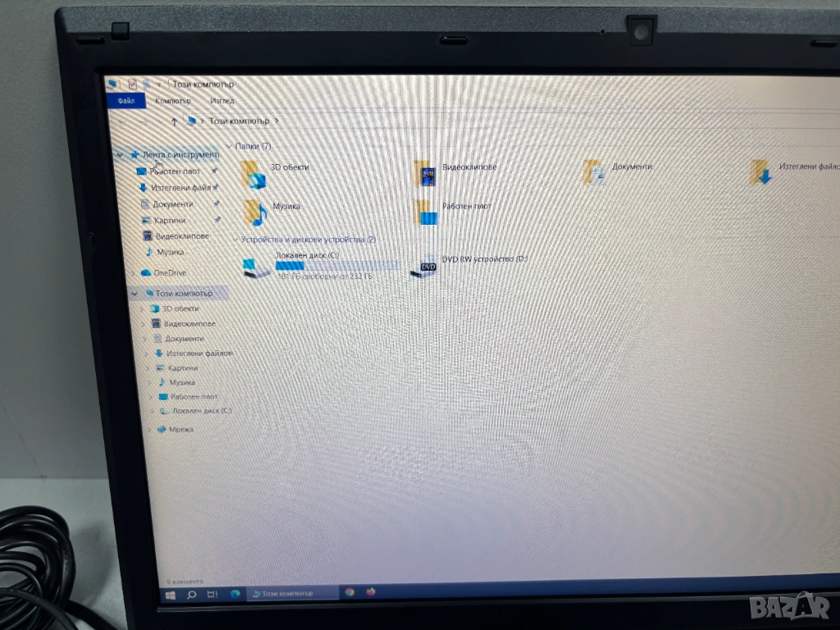Open the Файл menu tab
This screenshot has width=840, height=630.
(x=126, y=101)
